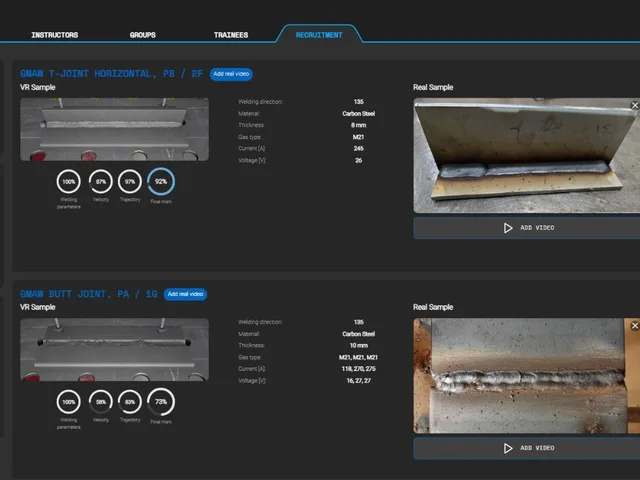
Task: Click T-Joint material value Carbon Steel
Action: [358, 113]
